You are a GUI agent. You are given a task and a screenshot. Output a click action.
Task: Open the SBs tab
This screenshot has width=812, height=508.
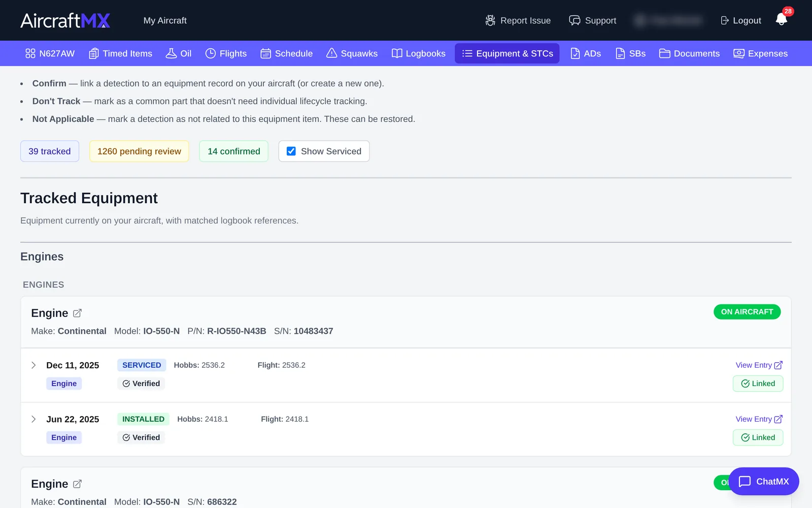pos(630,53)
